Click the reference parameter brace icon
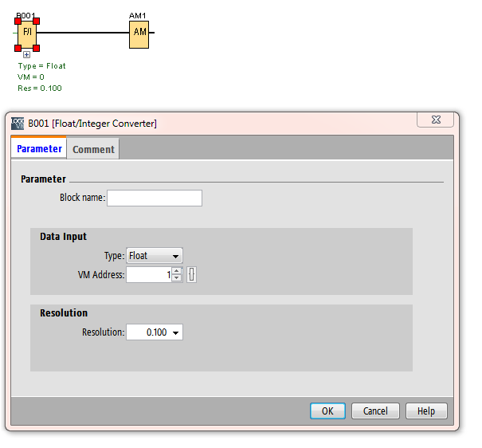This screenshot has height=448, width=482. click(x=191, y=274)
